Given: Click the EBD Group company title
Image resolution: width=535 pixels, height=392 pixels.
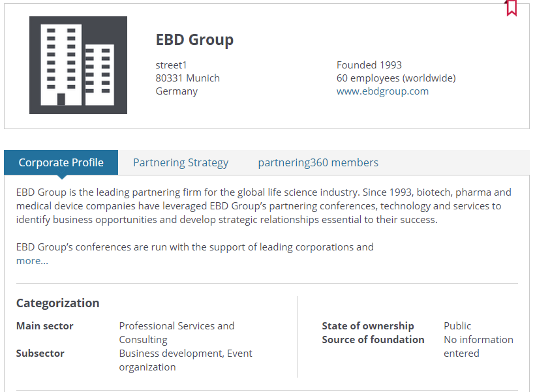Looking at the screenshot, I should pyautogui.click(x=194, y=40).
